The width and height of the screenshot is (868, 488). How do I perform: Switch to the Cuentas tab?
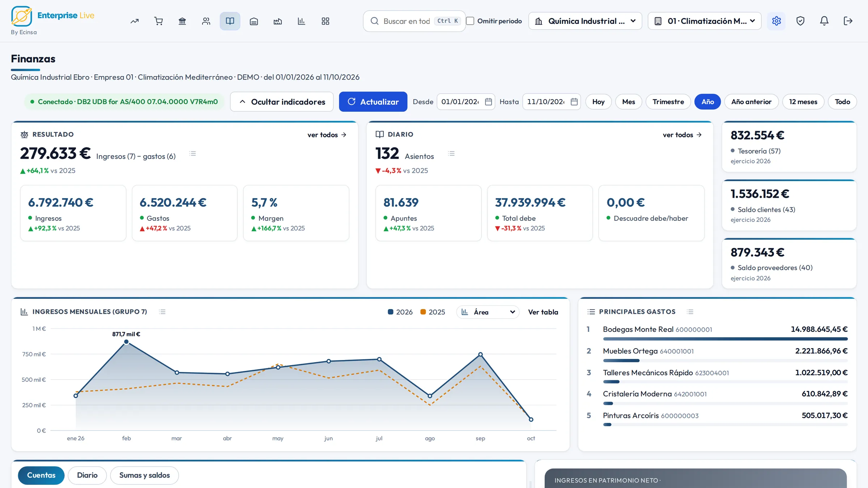tap(41, 475)
